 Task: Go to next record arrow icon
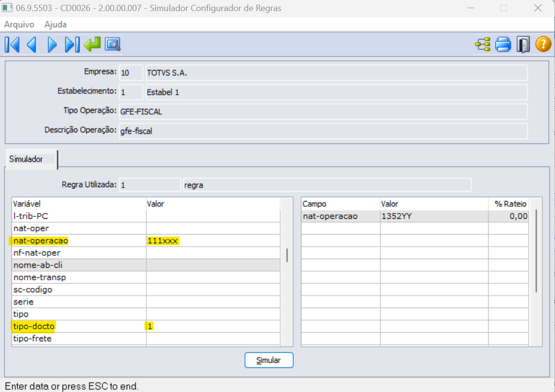[x=52, y=45]
